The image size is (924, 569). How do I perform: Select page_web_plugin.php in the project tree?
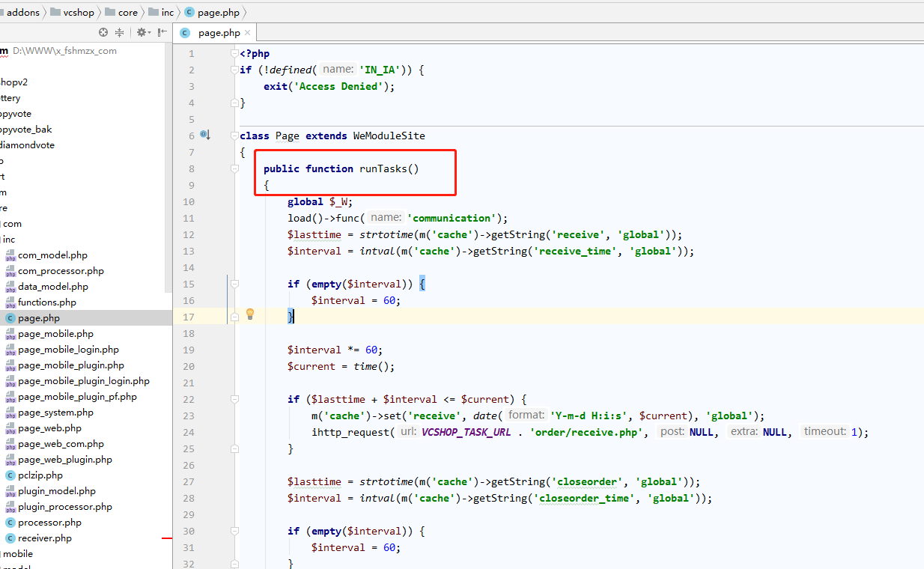click(x=65, y=460)
